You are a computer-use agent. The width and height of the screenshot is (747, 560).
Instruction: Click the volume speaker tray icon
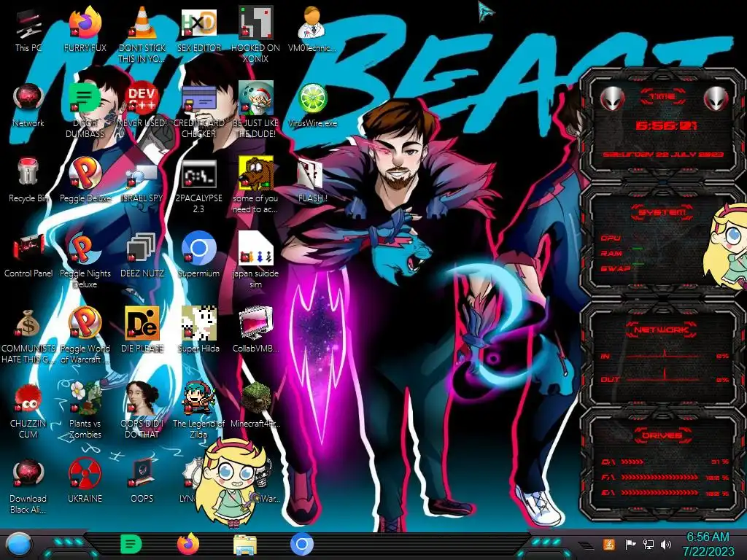tap(666, 544)
